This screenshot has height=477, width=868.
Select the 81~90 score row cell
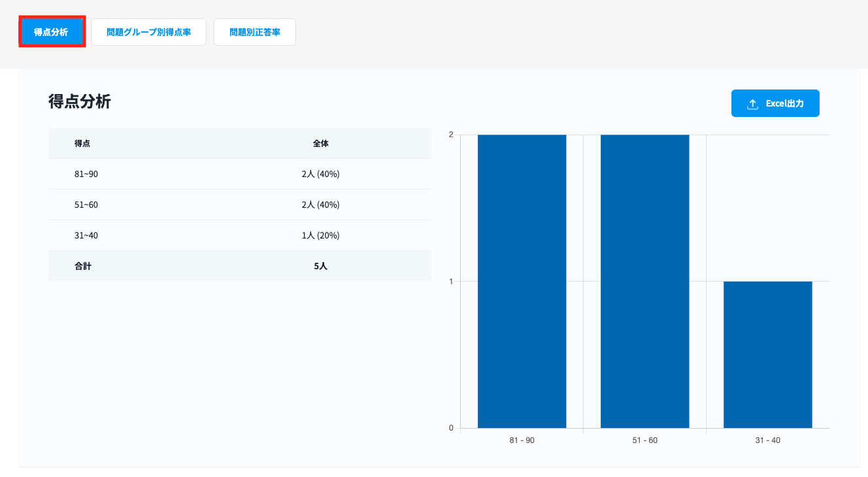click(86, 174)
